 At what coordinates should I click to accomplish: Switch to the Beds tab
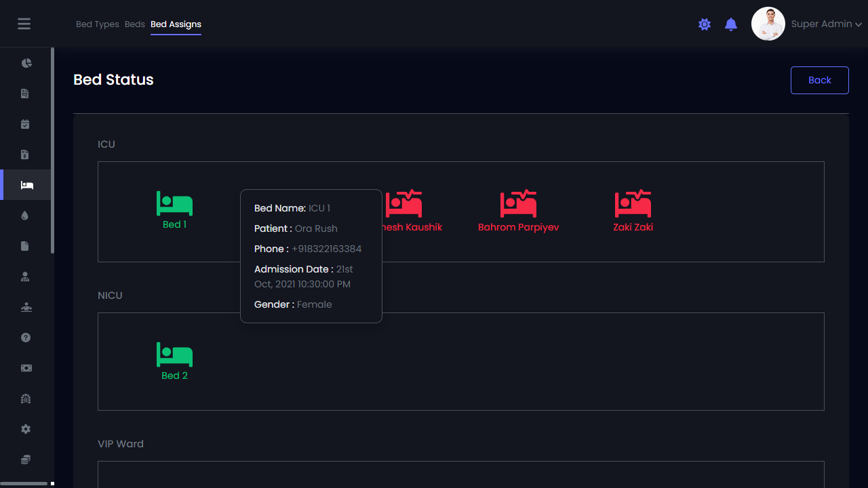click(135, 24)
